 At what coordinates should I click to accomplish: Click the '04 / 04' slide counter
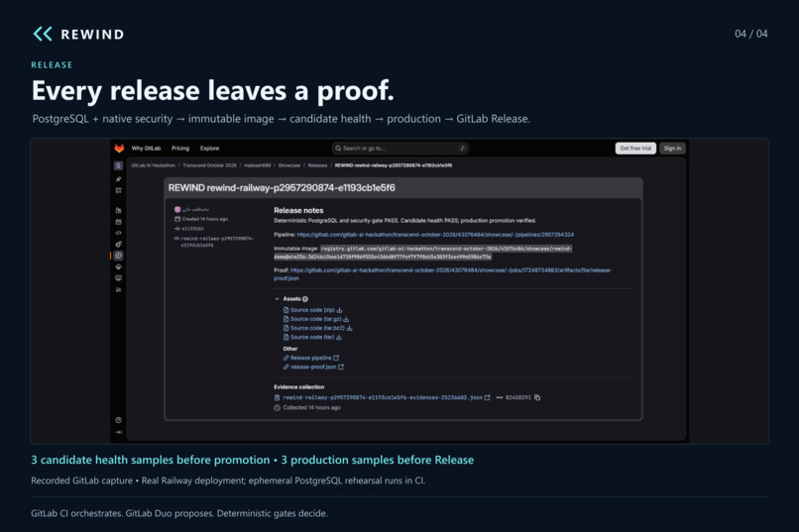tap(751, 34)
